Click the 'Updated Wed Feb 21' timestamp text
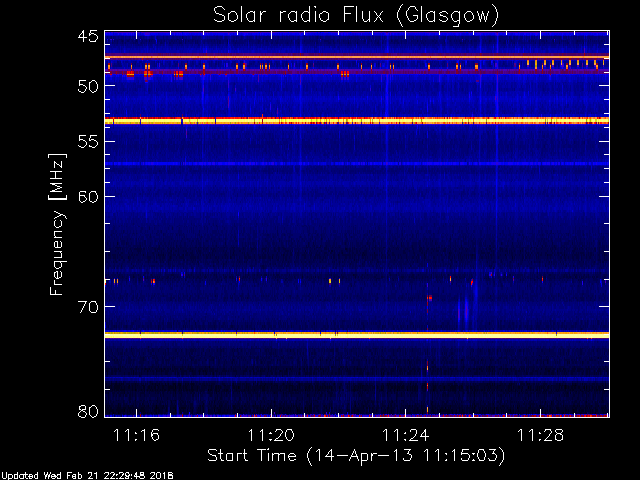640x480 pixels. (x=87, y=476)
